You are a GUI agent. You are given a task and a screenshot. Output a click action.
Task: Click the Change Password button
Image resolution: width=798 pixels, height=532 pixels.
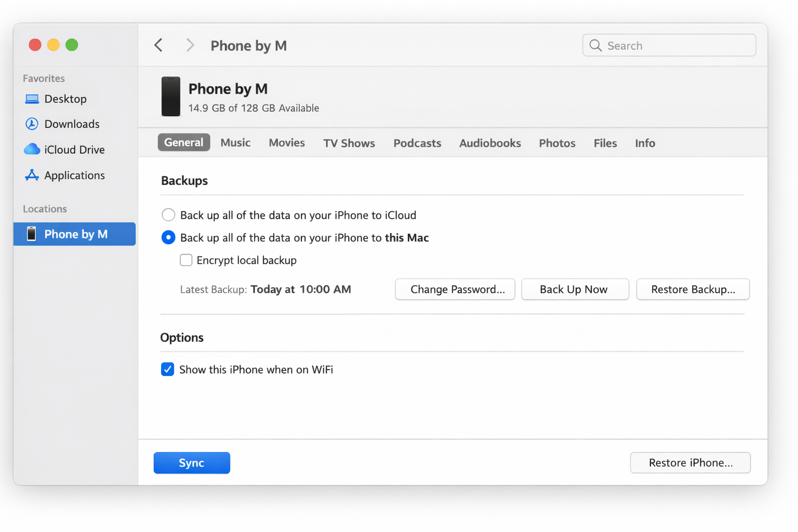point(455,289)
